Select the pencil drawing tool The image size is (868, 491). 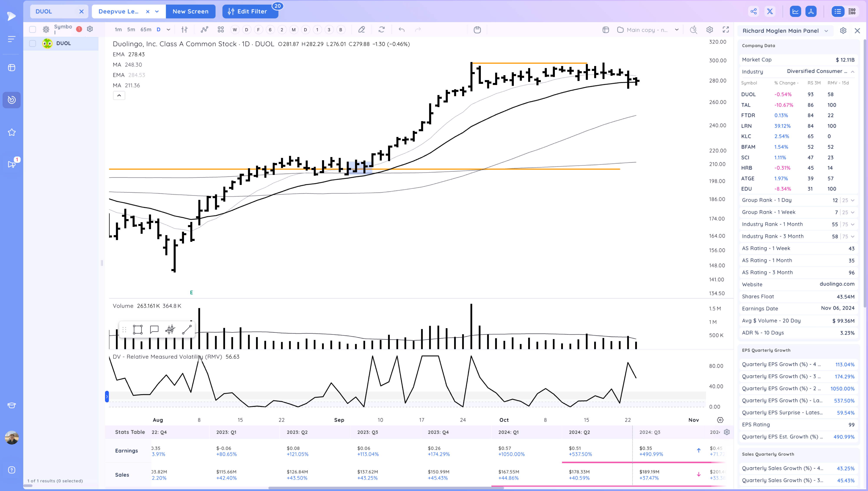[x=361, y=30]
